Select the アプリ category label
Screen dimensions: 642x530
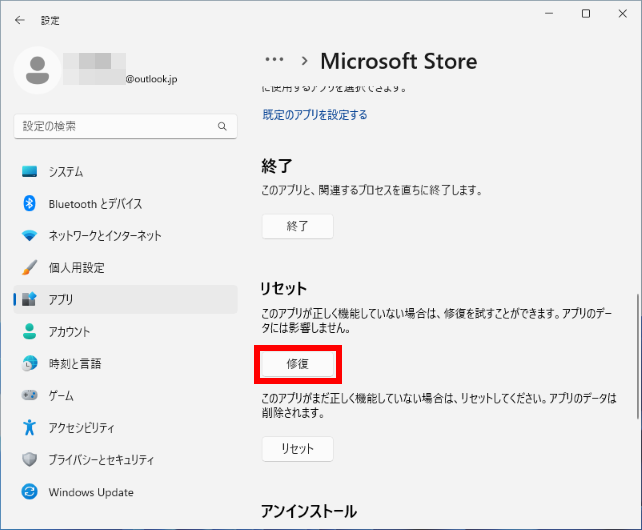(61, 299)
